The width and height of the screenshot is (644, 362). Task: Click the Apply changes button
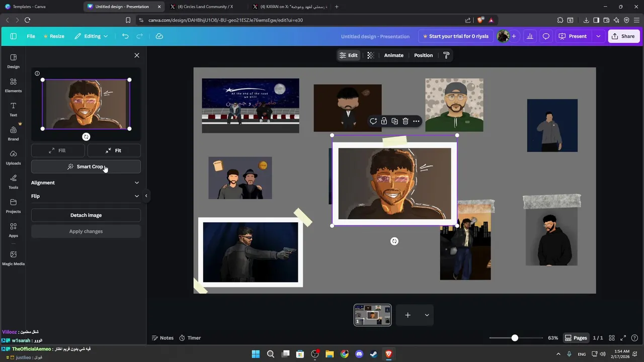[x=86, y=231]
